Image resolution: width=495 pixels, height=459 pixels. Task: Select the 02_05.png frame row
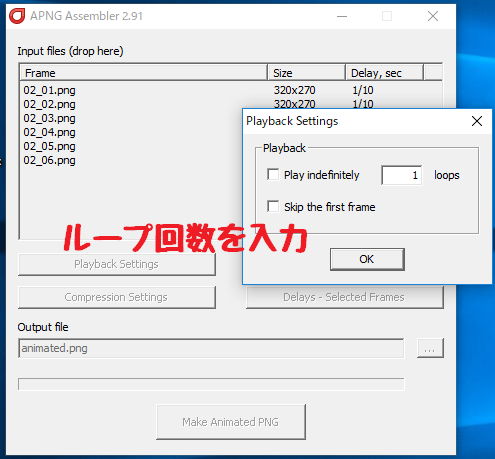(x=131, y=146)
